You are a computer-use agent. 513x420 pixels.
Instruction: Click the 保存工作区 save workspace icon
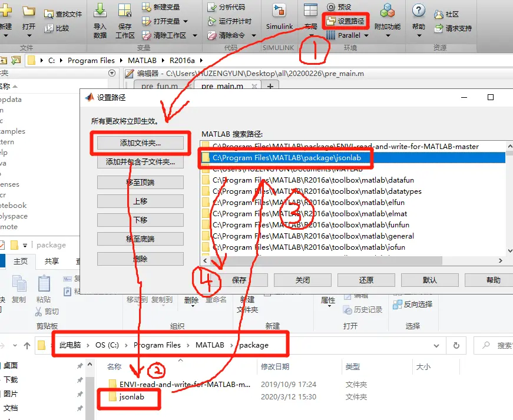(x=125, y=11)
